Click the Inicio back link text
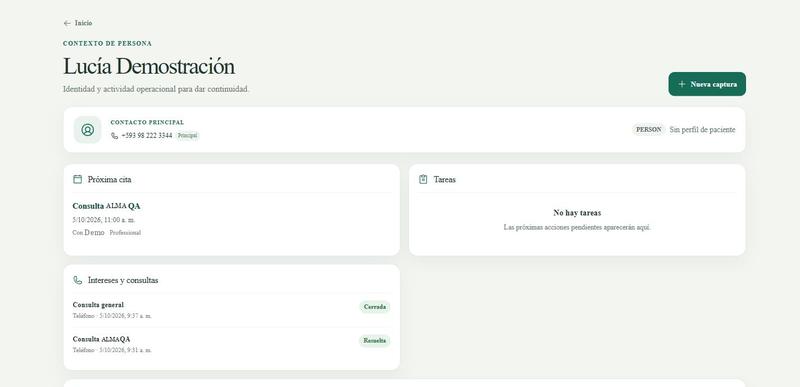 point(84,23)
